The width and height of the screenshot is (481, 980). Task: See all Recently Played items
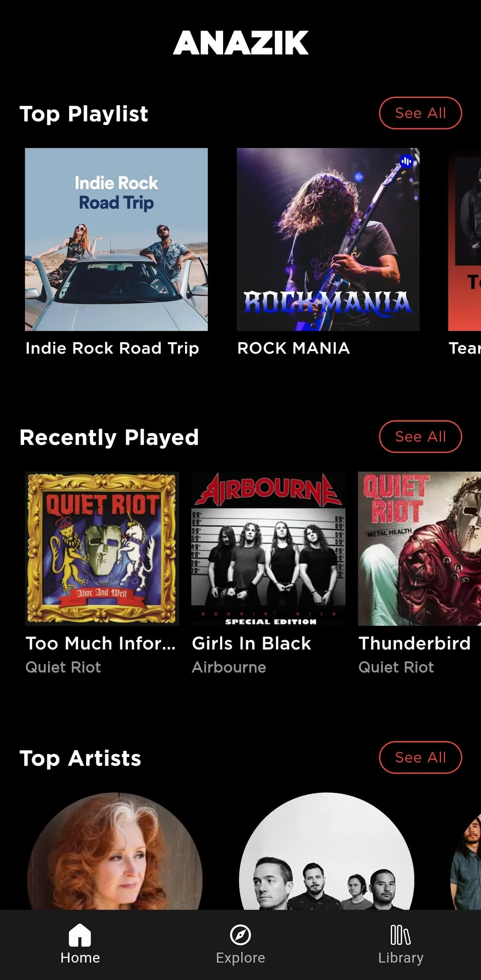pos(420,436)
